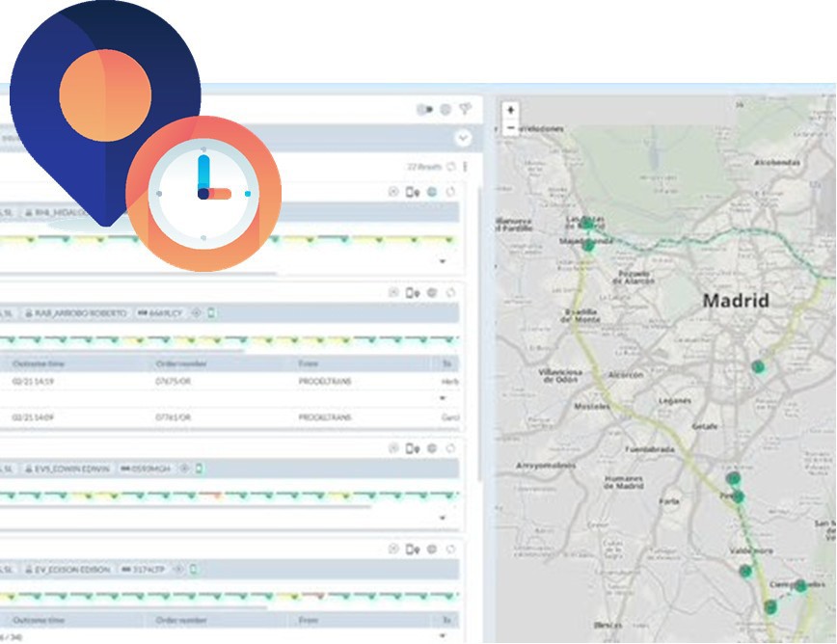
Task: Click the green stop marker near Madrid center
Action: 758,366
